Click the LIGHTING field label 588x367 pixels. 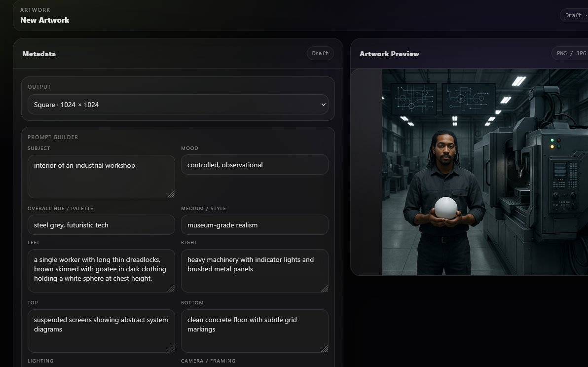coord(40,361)
